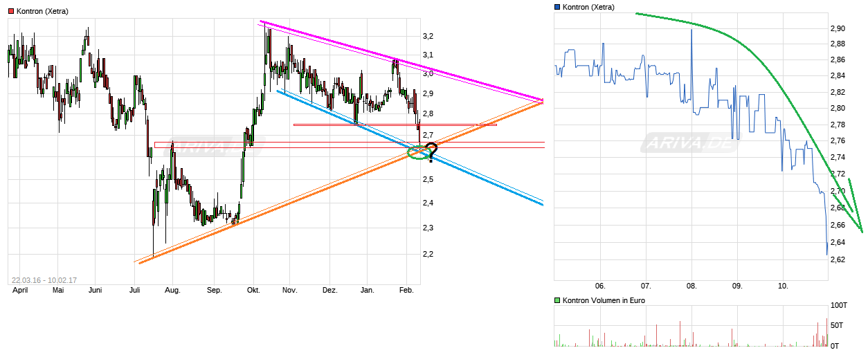Screen dimensions: 868x357
Task: Click the 2,5 price label on the candlestick chart
Action: [x=428, y=179]
